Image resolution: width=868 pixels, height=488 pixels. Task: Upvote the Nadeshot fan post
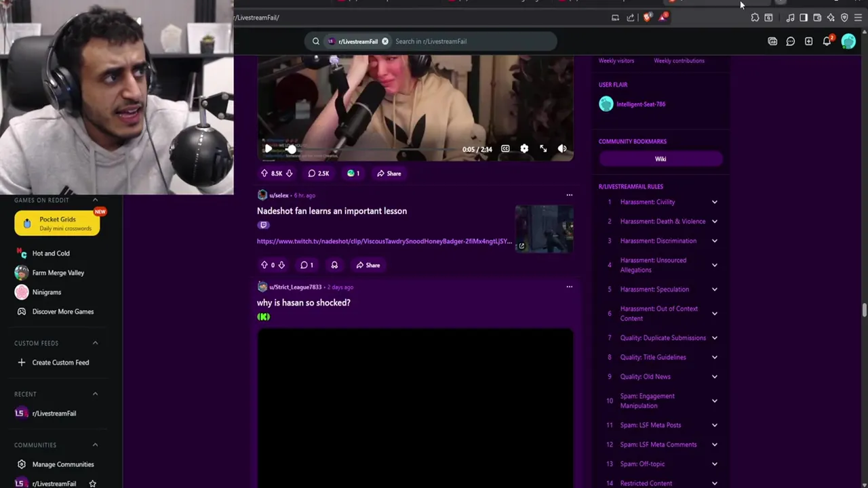point(264,265)
